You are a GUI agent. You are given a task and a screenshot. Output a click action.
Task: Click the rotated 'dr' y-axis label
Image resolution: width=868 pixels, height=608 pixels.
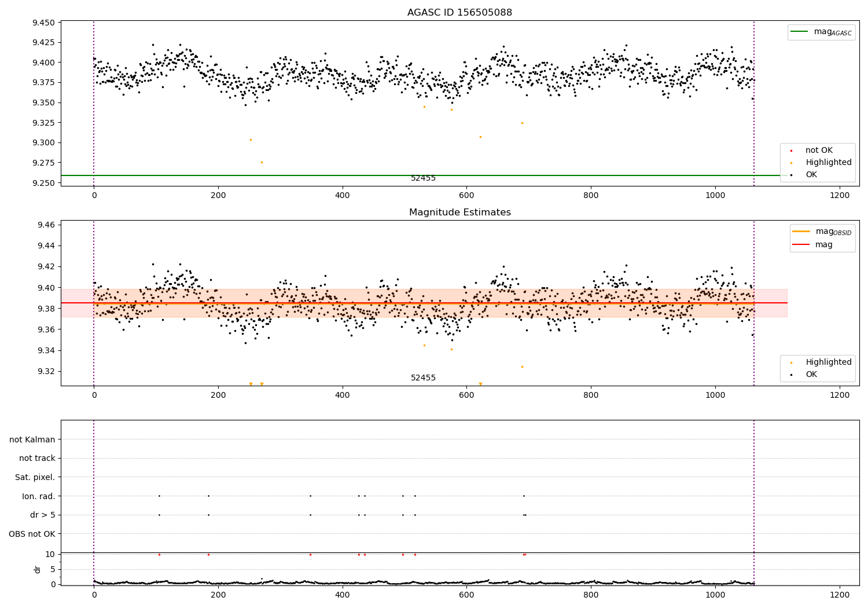38,569
